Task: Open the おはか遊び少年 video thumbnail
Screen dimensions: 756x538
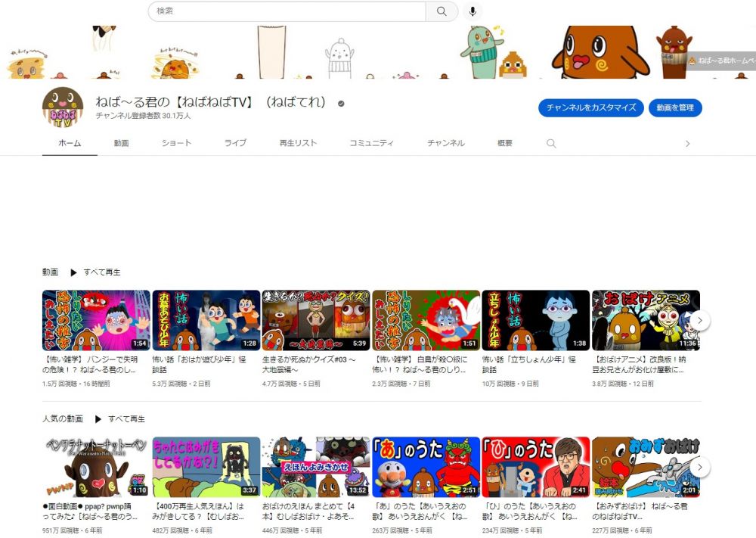Action: [206, 320]
